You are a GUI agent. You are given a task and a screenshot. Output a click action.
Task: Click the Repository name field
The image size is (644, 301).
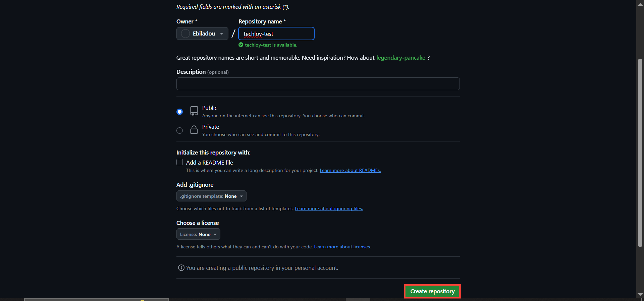coord(276,34)
